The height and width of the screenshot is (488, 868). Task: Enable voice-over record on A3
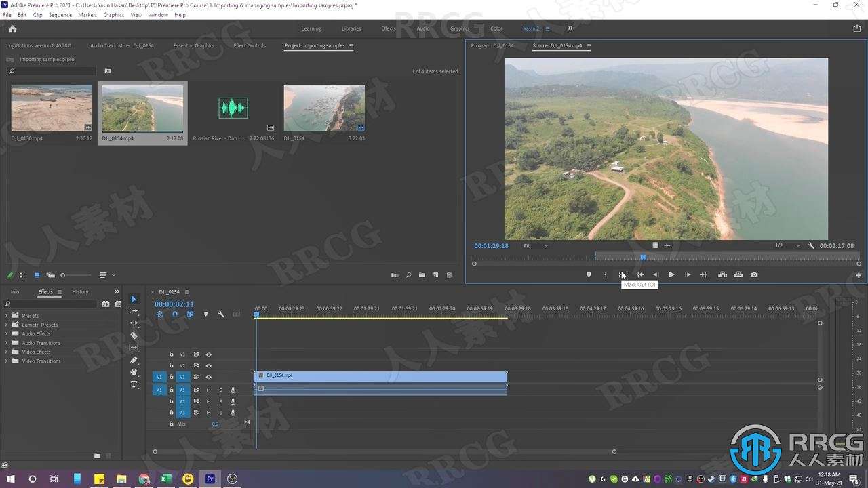pyautogui.click(x=233, y=412)
